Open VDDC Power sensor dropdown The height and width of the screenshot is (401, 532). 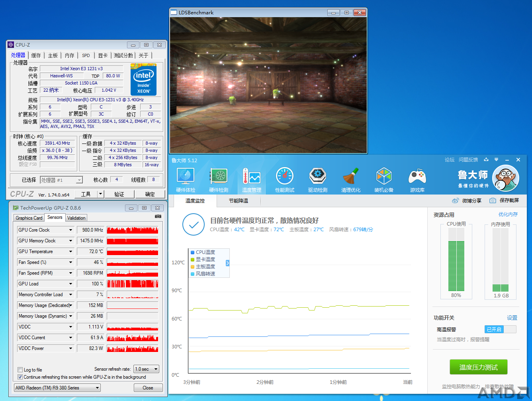point(70,348)
